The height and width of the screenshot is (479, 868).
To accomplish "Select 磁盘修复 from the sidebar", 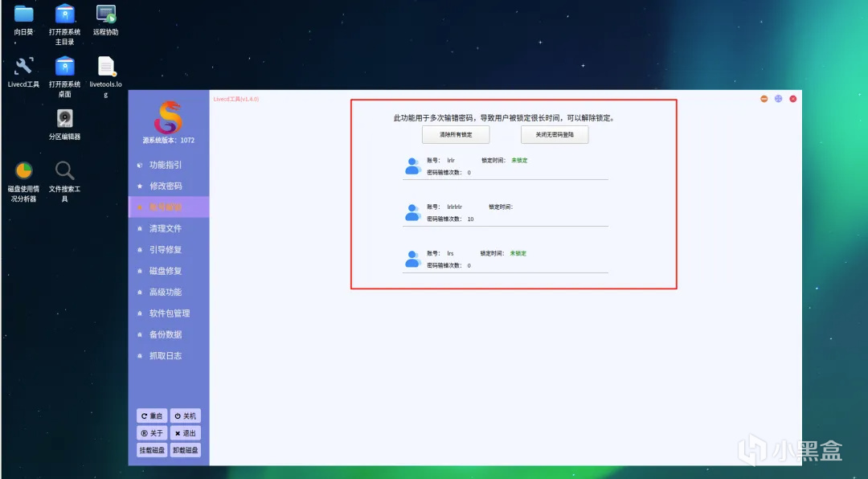I will tap(168, 271).
